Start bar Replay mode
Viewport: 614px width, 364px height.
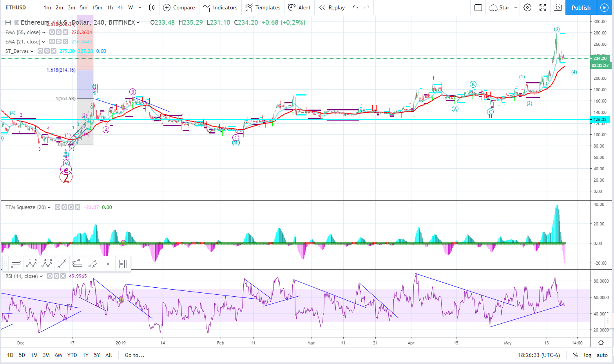click(x=332, y=7)
